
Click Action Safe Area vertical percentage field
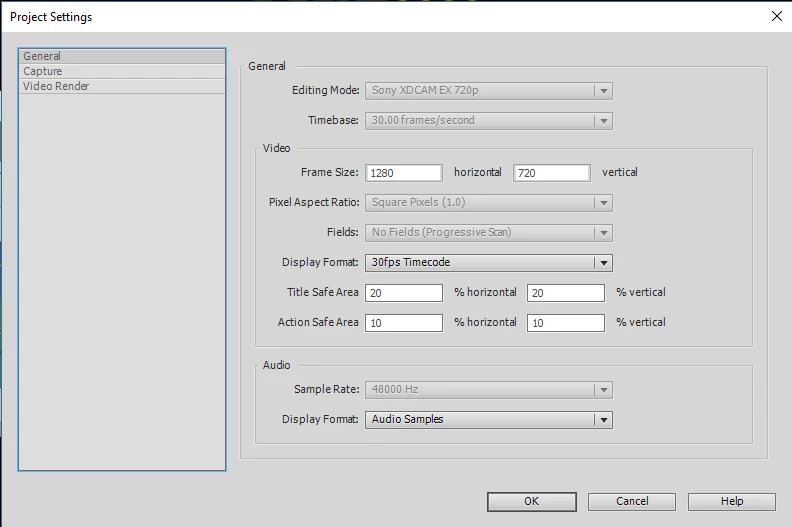(566, 323)
